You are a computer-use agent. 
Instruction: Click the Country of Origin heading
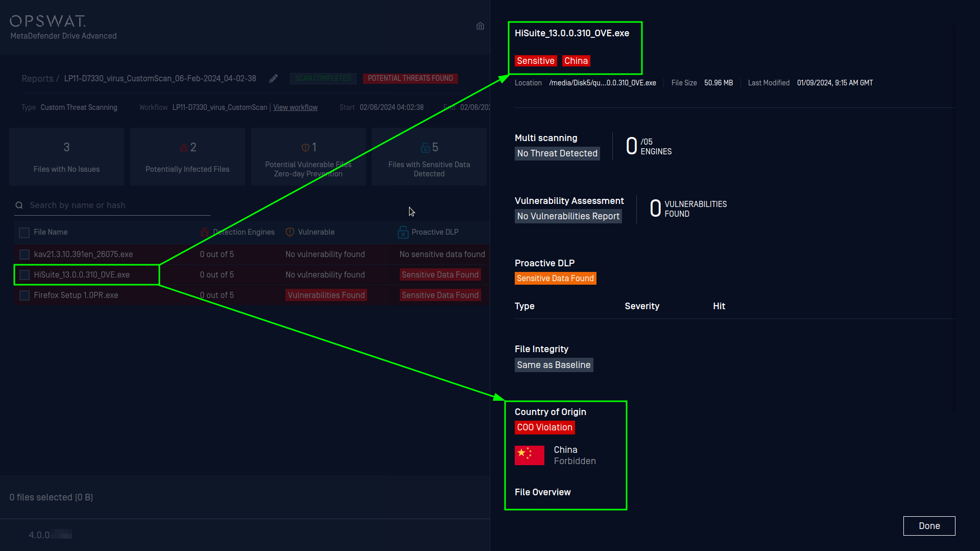pos(551,412)
